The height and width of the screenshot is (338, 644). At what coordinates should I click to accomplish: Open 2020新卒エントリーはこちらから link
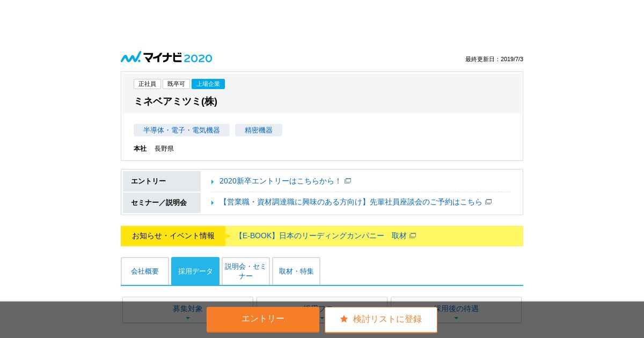coord(280,181)
